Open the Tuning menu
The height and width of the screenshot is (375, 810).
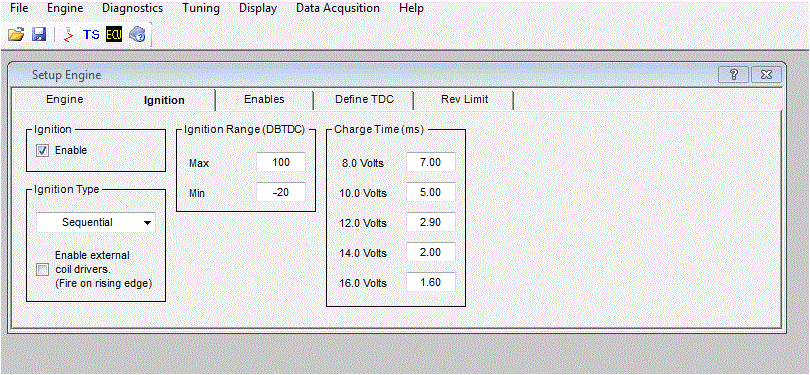pyautogui.click(x=201, y=8)
